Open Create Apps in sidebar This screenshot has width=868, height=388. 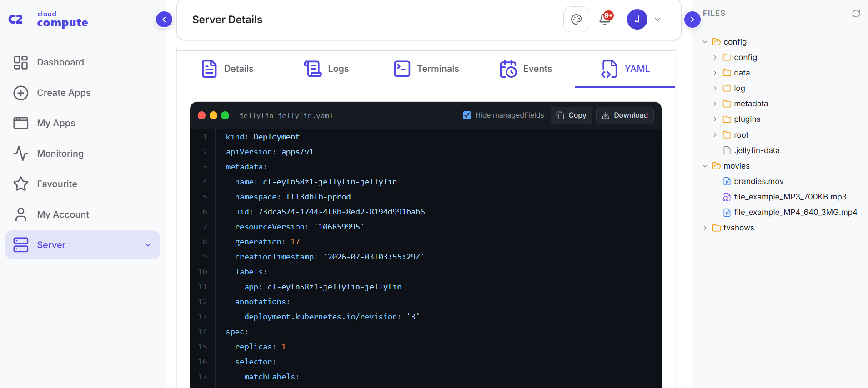point(82,93)
